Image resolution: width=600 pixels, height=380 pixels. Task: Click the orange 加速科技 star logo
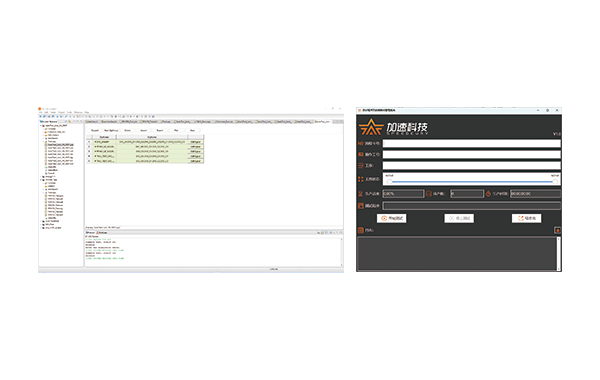[370, 127]
